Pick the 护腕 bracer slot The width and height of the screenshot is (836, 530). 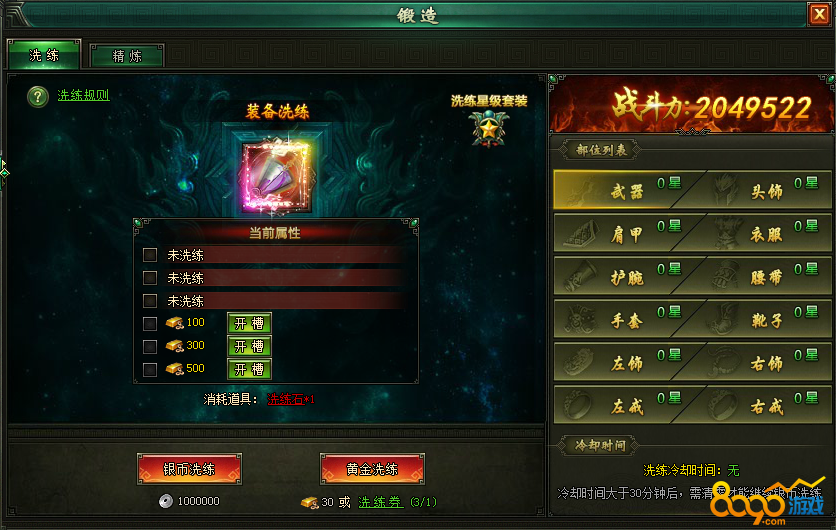pos(624,276)
